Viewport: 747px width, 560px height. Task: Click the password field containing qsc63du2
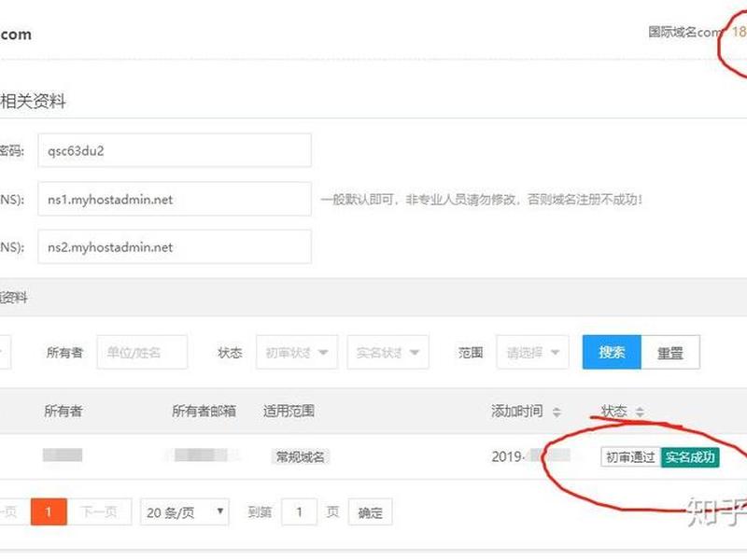click(175, 150)
